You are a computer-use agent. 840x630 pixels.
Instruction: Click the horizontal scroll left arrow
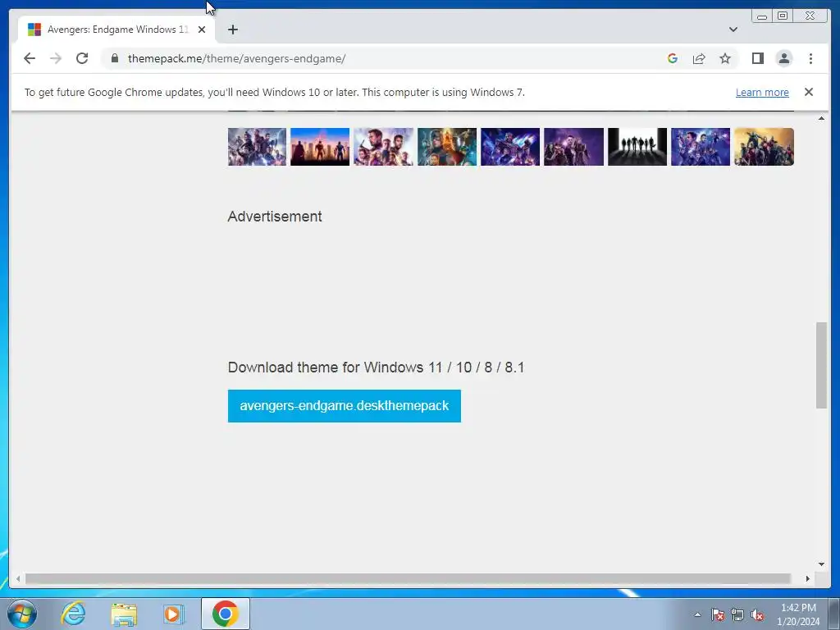[18, 578]
